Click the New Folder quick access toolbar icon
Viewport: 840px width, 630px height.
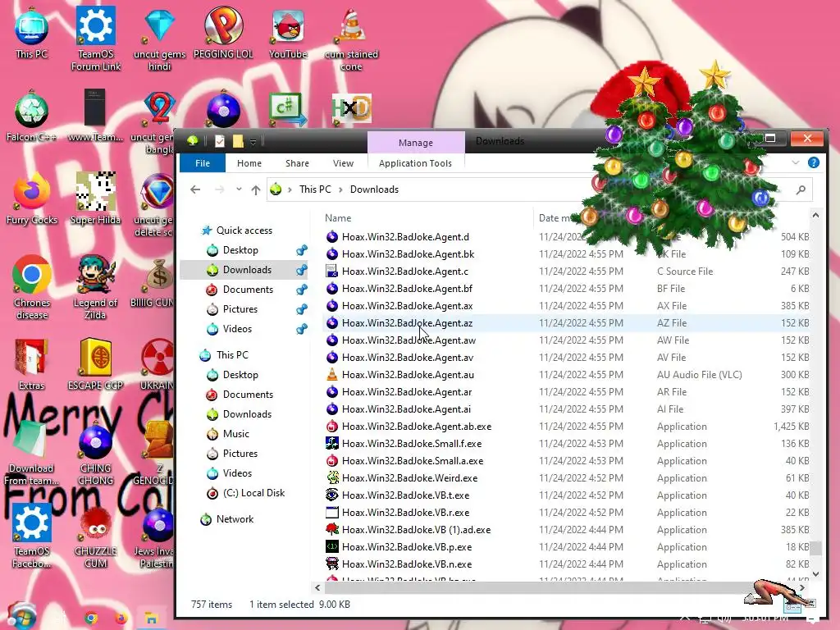click(x=238, y=141)
